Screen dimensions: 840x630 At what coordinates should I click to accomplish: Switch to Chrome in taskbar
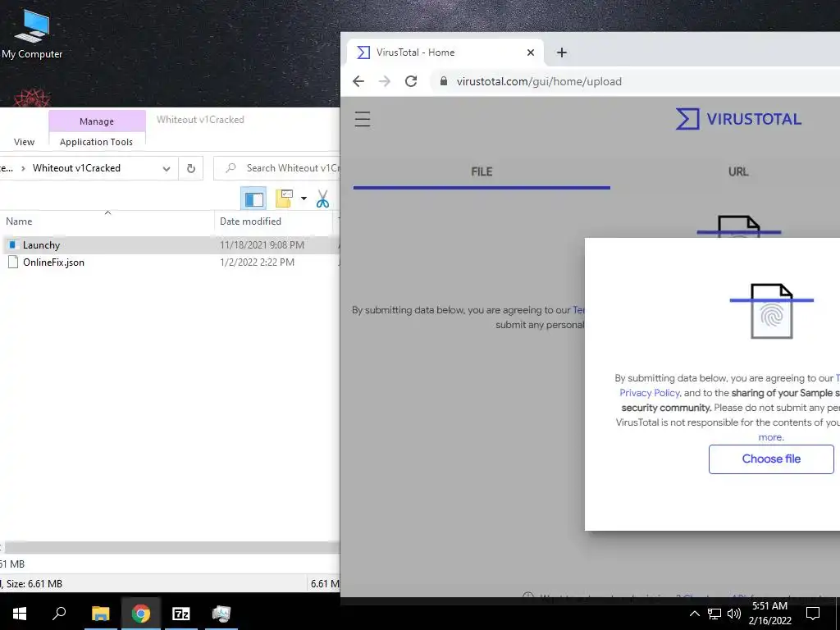[x=141, y=614]
